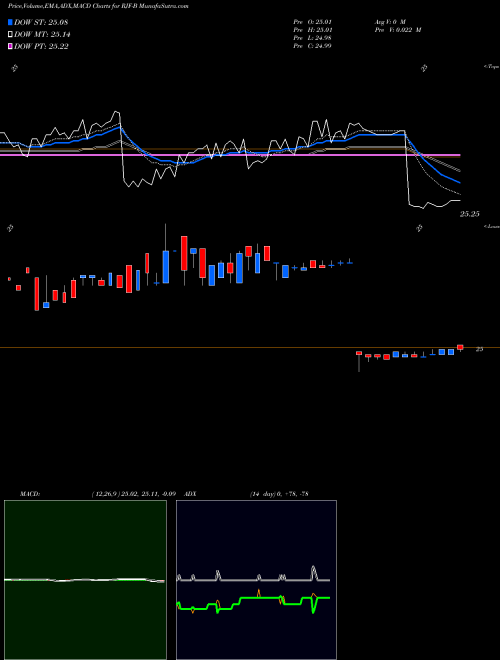The height and width of the screenshot is (660, 500).
Task: Click the tallest blue candle with long upper wick
Action: tap(166, 255)
